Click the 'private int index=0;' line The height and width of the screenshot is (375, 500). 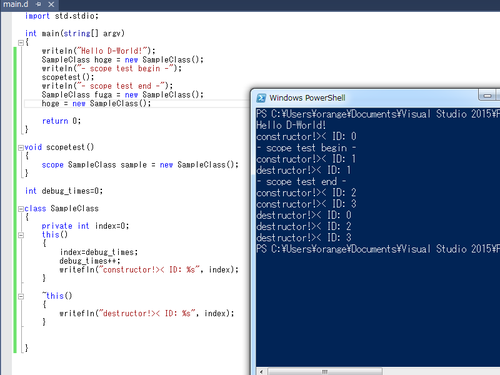click(x=85, y=226)
